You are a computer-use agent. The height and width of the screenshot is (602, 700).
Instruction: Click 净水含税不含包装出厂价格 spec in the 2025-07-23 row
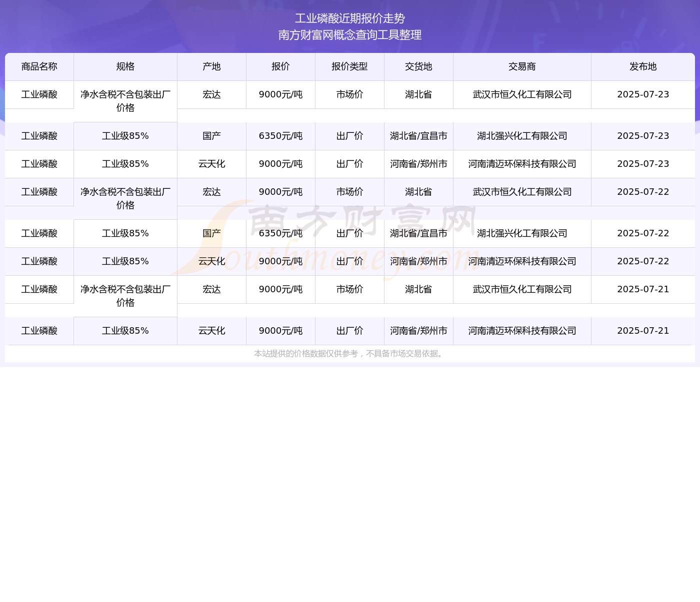click(125, 101)
